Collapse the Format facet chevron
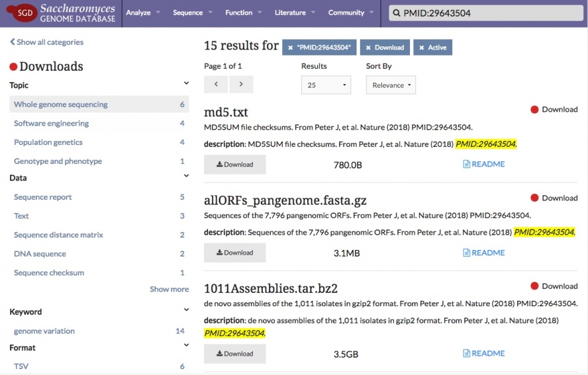This screenshot has height=375, width=588. pyautogui.click(x=186, y=345)
